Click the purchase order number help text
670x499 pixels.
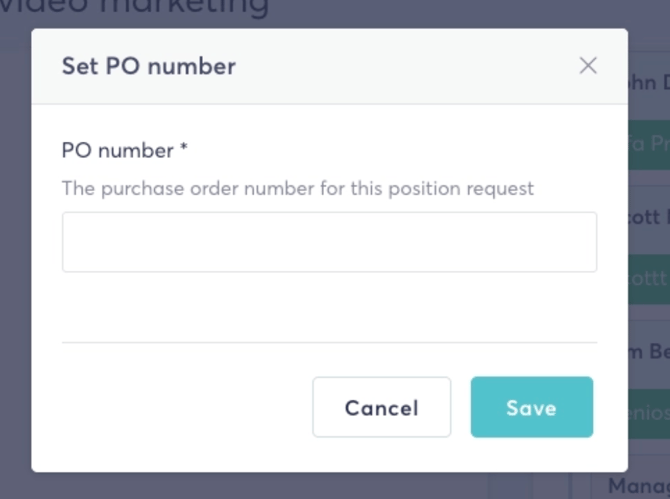click(x=298, y=188)
